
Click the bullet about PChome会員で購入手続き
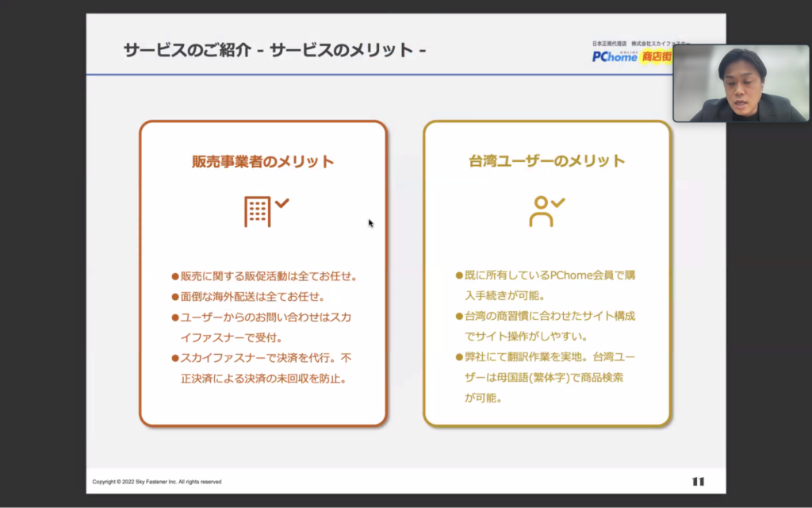pos(546,286)
